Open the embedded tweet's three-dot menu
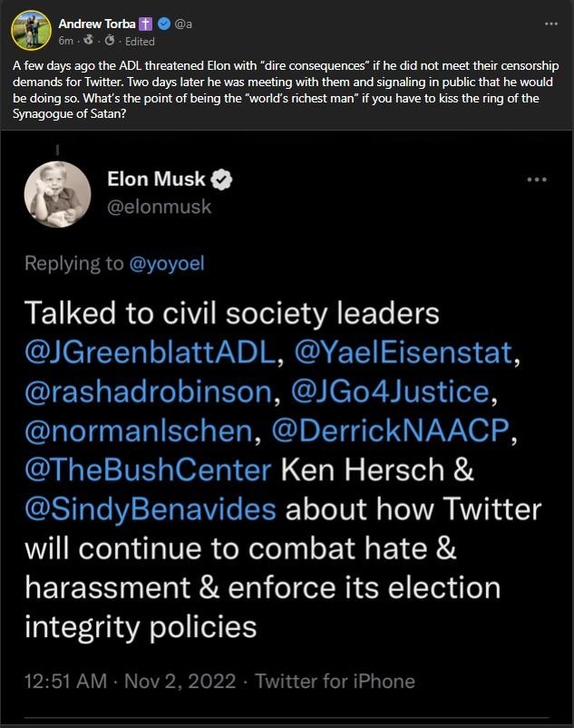The width and height of the screenshot is (574, 728). point(537,180)
